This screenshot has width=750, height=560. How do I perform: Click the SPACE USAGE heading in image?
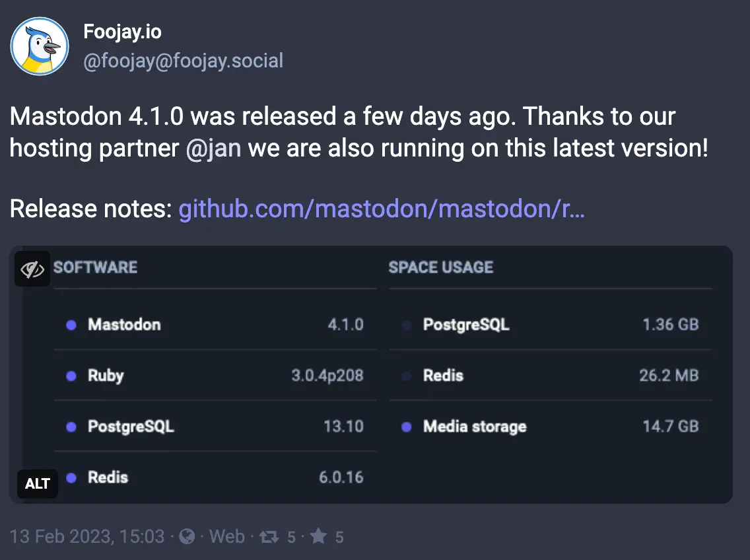pyautogui.click(x=441, y=267)
